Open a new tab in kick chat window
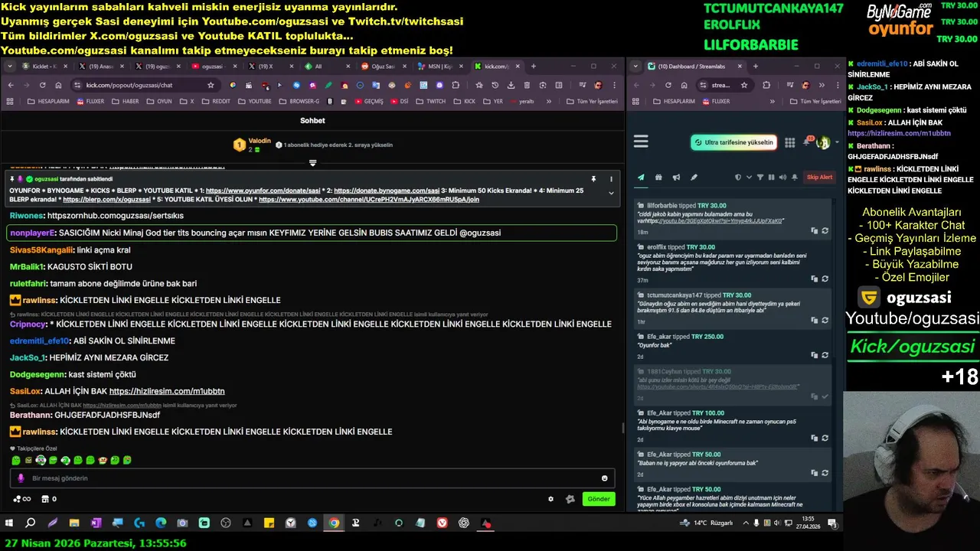Screen dimensions: 980x551 [534, 67]
